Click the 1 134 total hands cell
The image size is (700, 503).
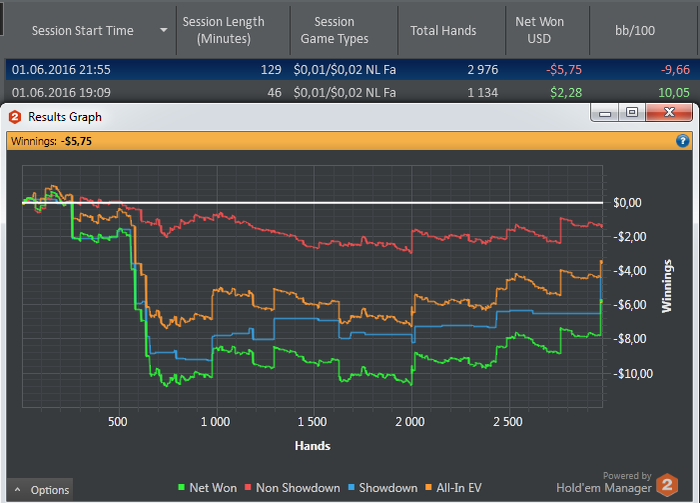click(483, 92)
